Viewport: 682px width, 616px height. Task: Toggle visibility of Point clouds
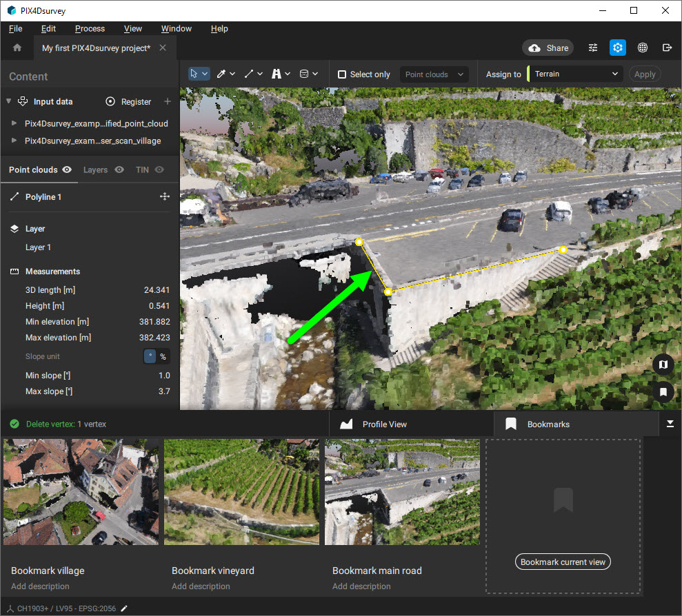(67, 170)
